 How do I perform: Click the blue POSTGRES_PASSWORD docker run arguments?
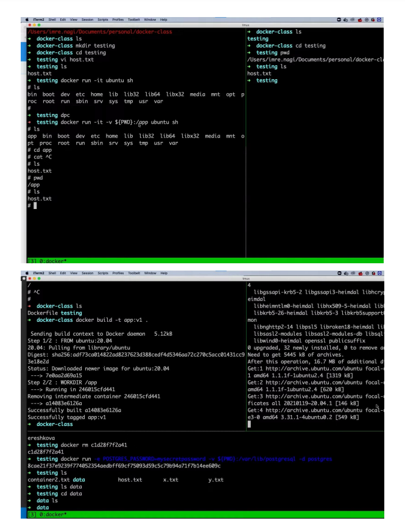(x=213, y=459)
